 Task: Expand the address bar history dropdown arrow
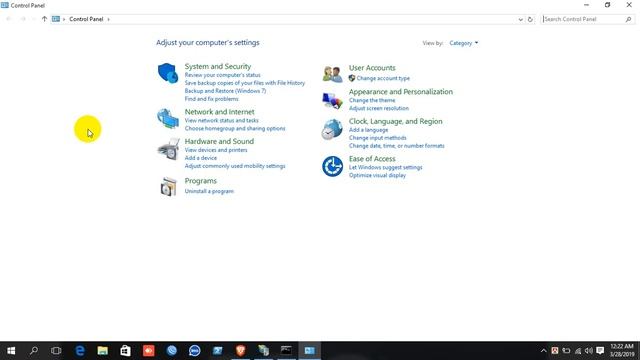point(520,19)
